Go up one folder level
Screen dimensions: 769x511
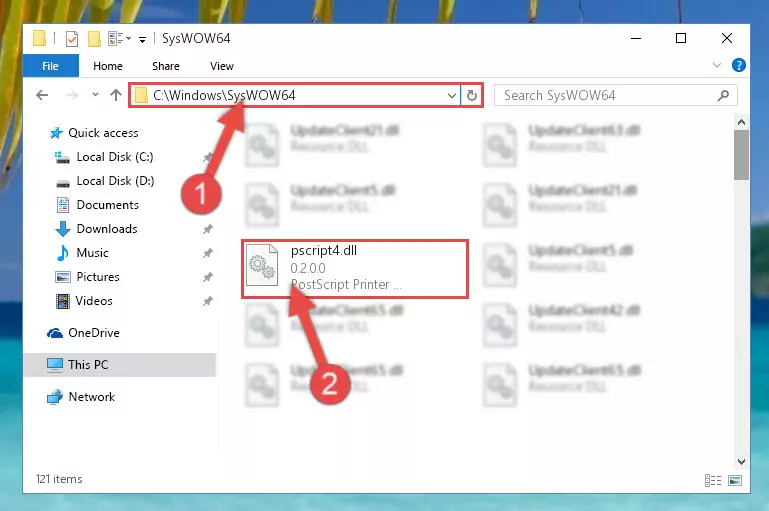(x=116, y=95)
